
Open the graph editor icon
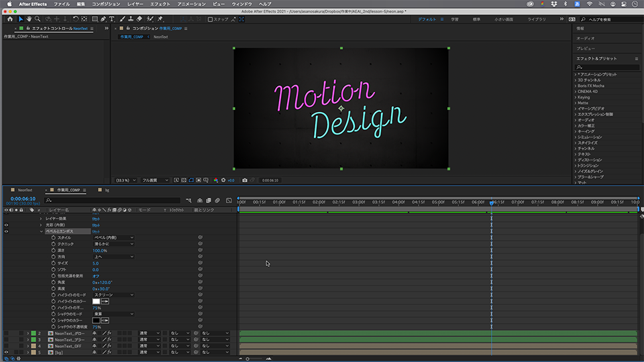[229, 200]
